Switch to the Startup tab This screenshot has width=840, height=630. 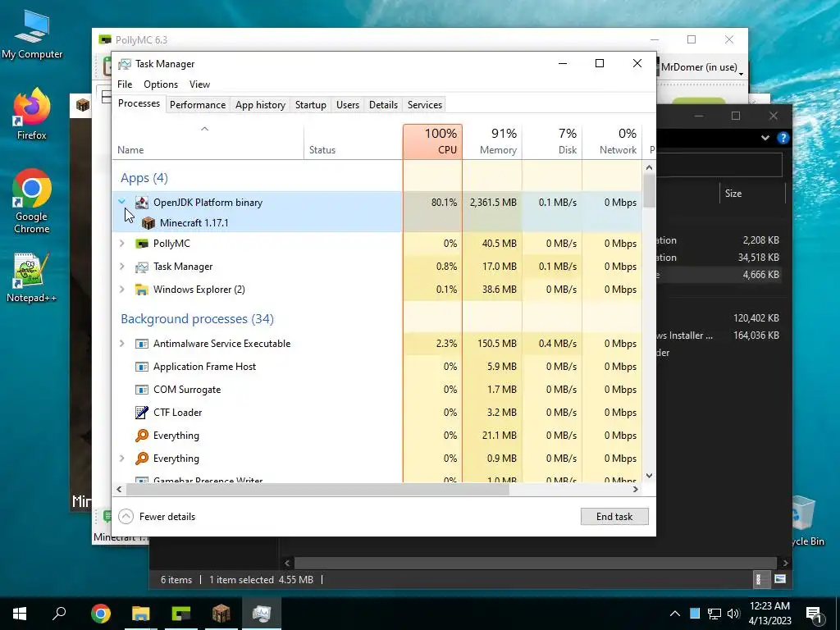coord(311,105)
